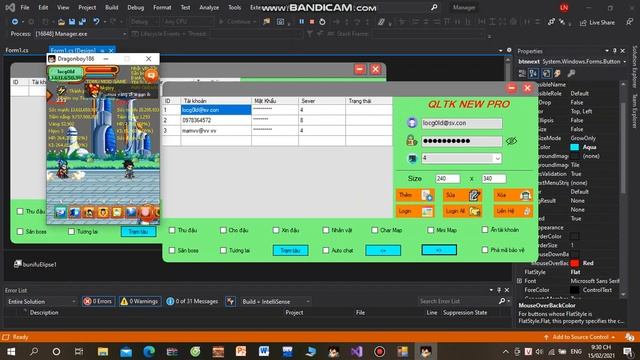Image resolution: width=640 pixels, height=360 pixels.
Task: Click the Save All toolbar icon
Action: coord(82,22)
